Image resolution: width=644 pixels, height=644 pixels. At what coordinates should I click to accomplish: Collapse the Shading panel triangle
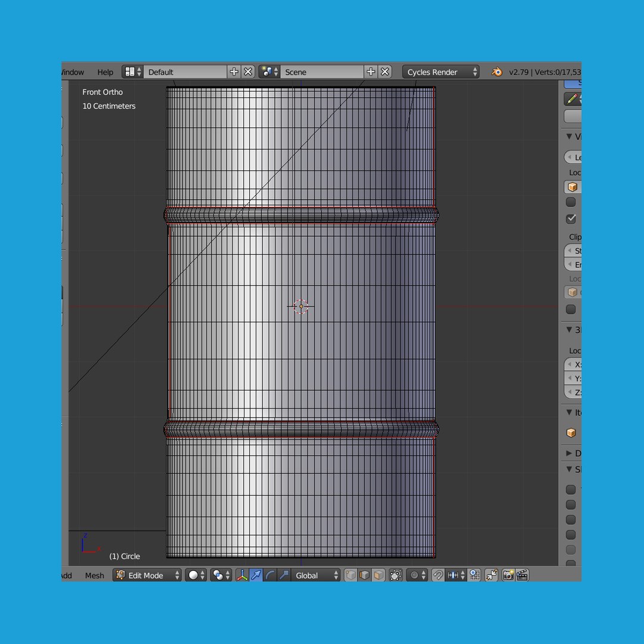(569, 469)
